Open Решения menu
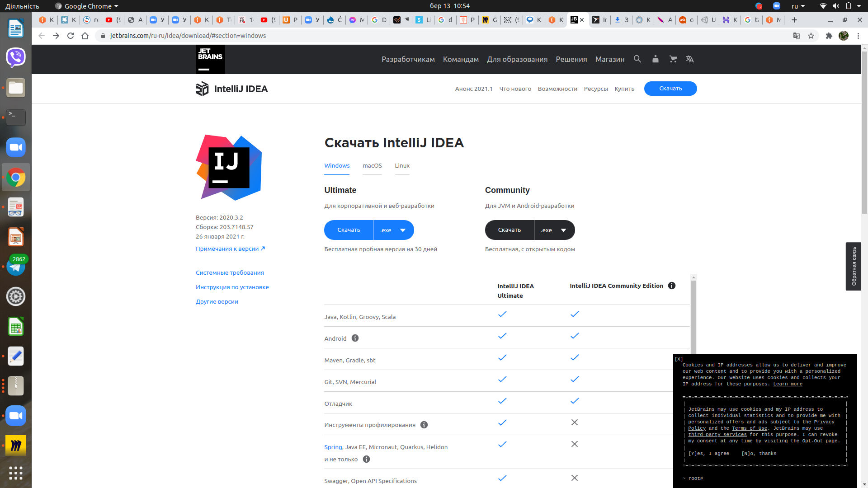 click(x=571, y=59)
